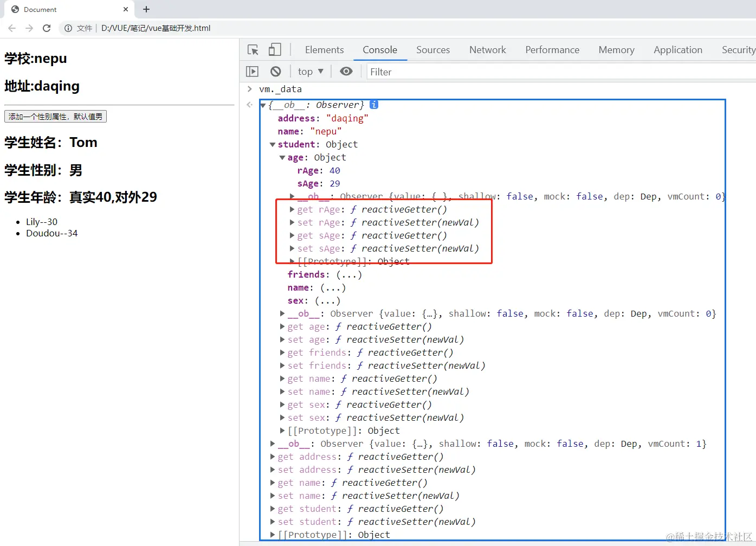Select the Document browser tab

[69, 9]
